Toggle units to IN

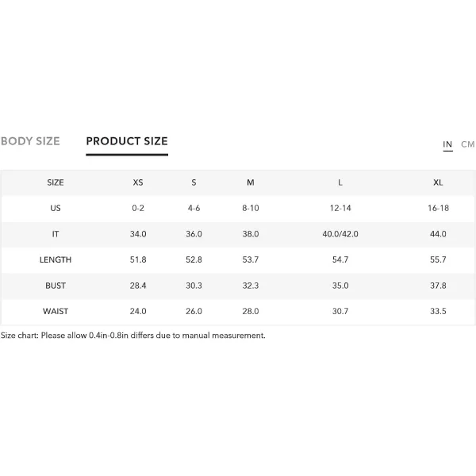(447, 144)
